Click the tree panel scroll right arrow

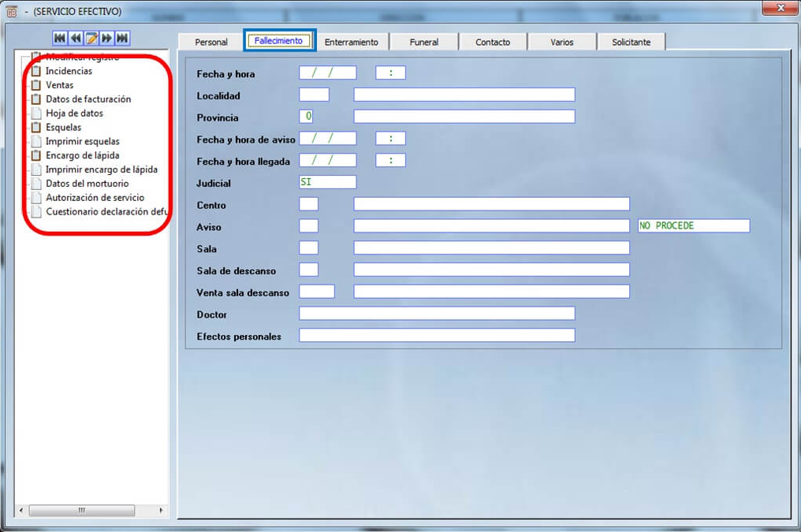[x=161, y=510]
